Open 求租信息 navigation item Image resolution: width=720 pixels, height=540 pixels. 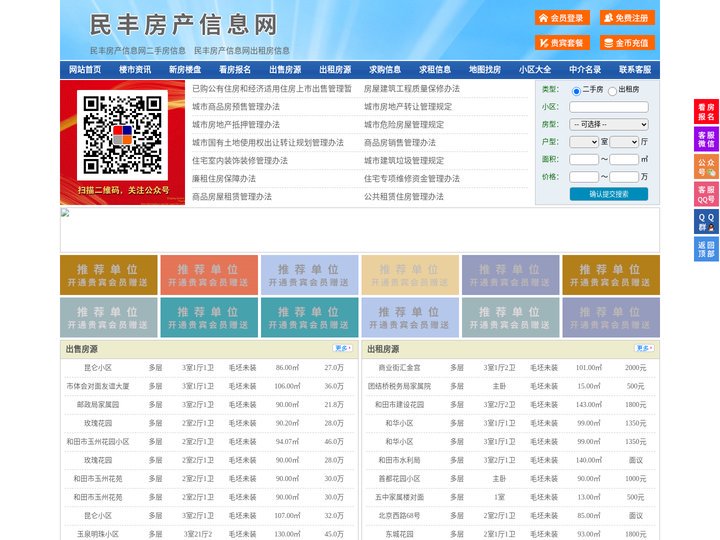point(435,70)
